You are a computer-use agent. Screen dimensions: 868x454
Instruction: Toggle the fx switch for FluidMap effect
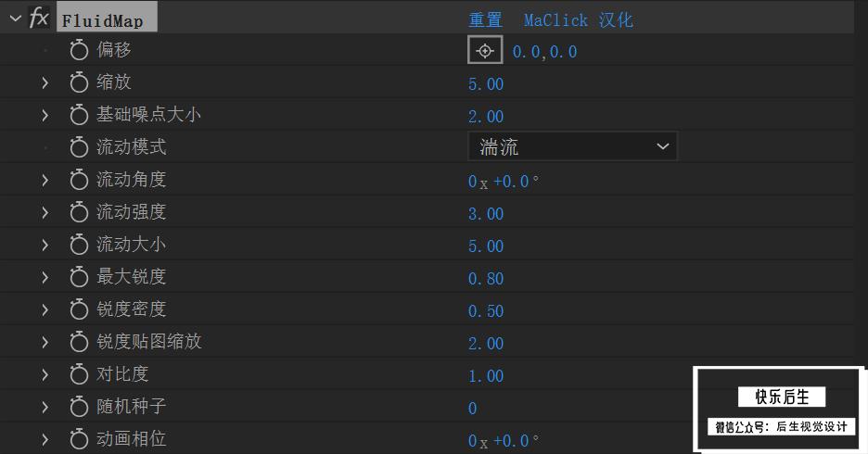coord(38,18)
